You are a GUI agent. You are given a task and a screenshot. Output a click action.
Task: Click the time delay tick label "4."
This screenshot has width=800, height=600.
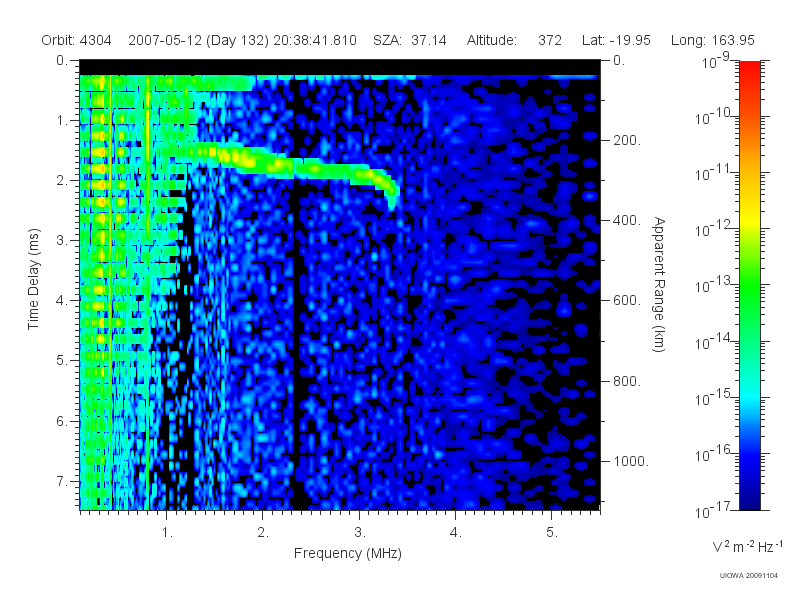tap(62, 301)
